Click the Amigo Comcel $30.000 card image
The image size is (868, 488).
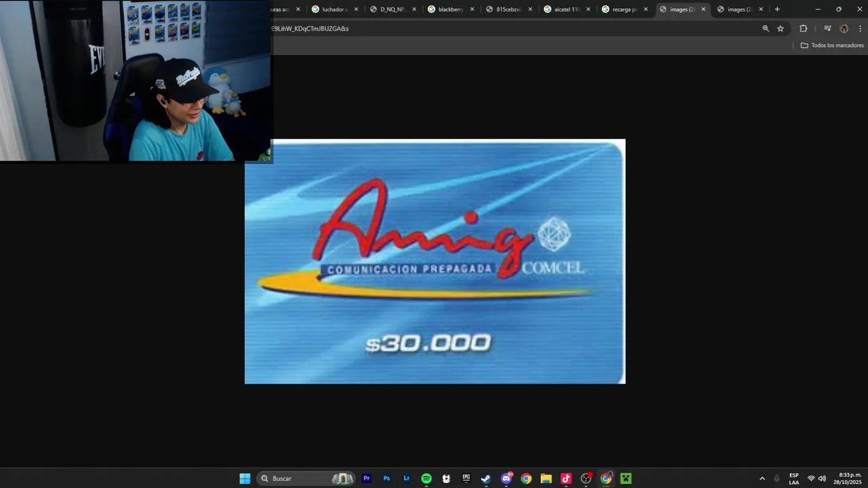point(435,262)
